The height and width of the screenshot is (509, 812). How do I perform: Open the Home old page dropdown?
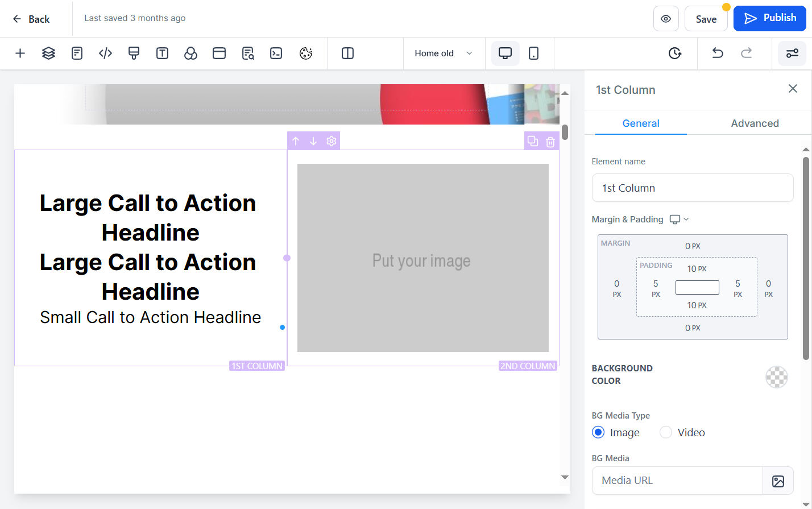[x=444, y=53]
